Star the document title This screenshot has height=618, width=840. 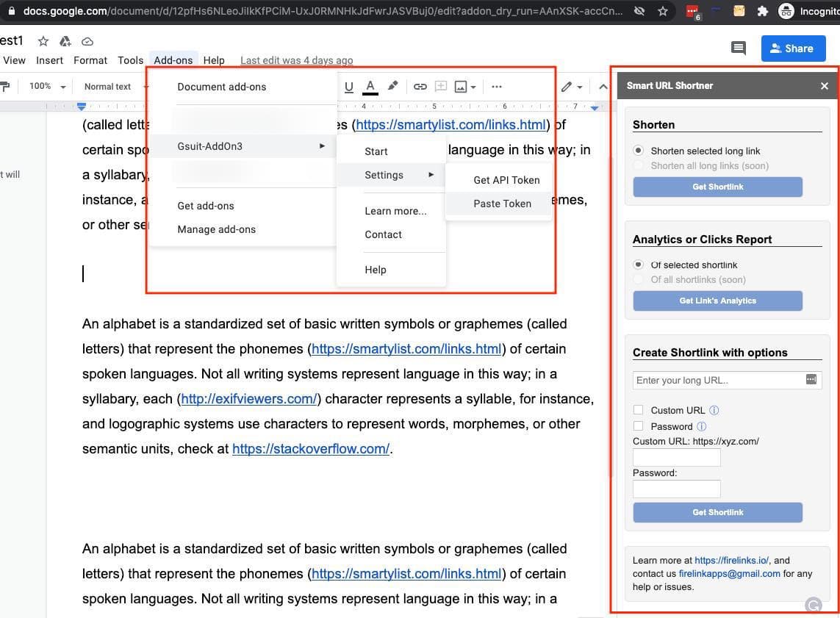click(x=43, y=41)
